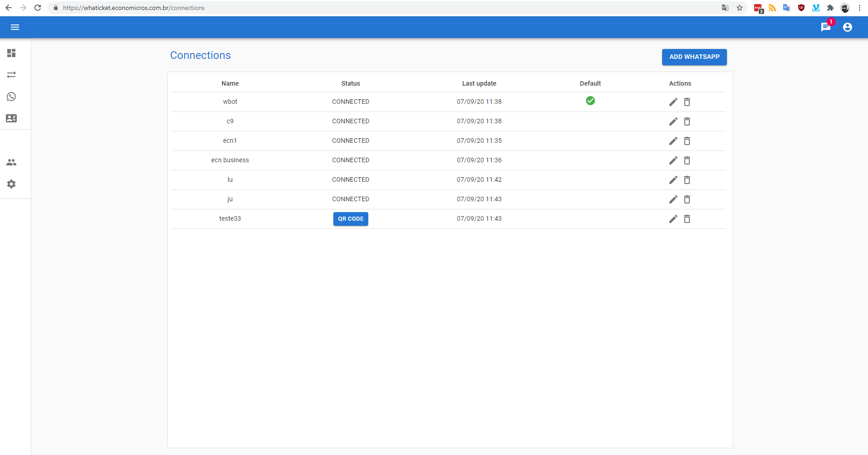This screenshot has height=455, width=868.
Task: Open the user account menu
Action: 847,27
